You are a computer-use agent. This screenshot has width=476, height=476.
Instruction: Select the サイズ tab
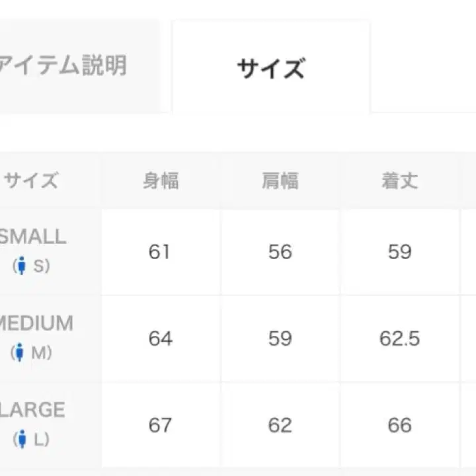270,68
